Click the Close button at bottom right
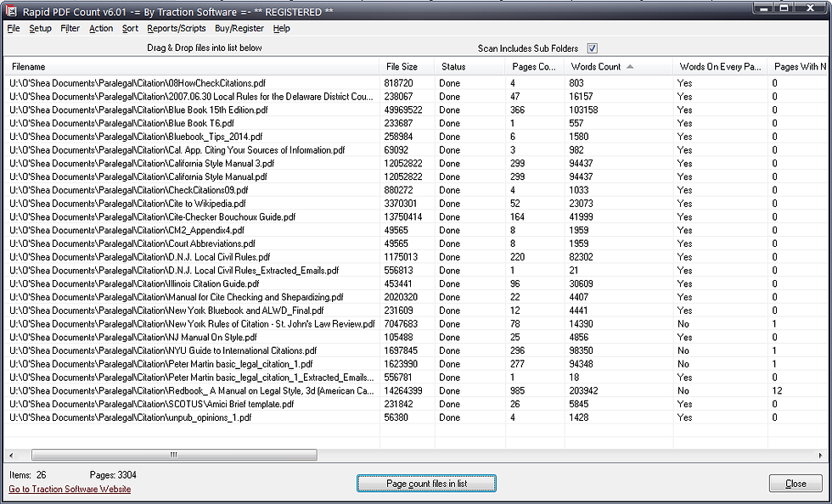The height and width of the screenshot is (504, 832). pos(795,484)
